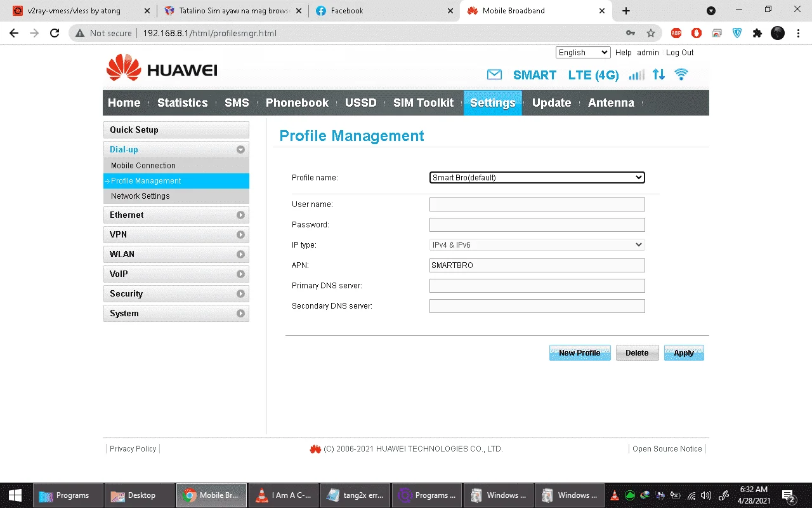Open the Open Source Notice link
The image size is (812, 508).
[x=667, y=449]
